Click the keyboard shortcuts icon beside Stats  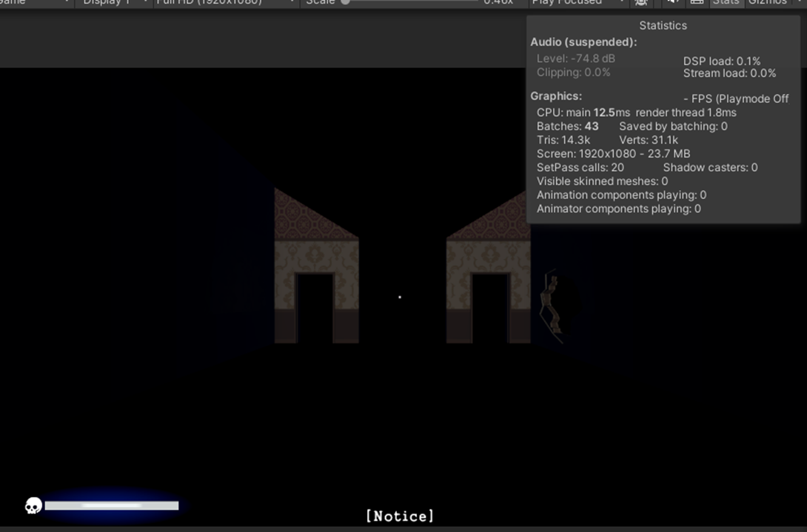[697, 2]
